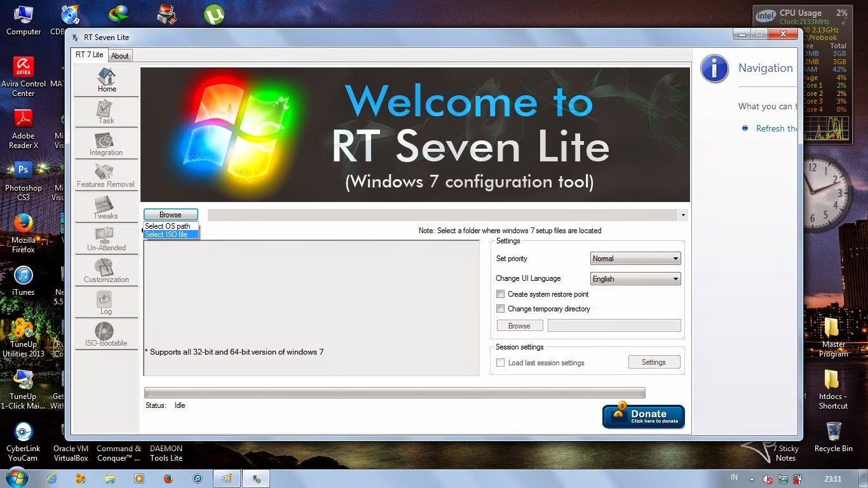This screenshot has width=868, height=488.
Task: Click Browse for temporary directory
Action: [519, 326]
